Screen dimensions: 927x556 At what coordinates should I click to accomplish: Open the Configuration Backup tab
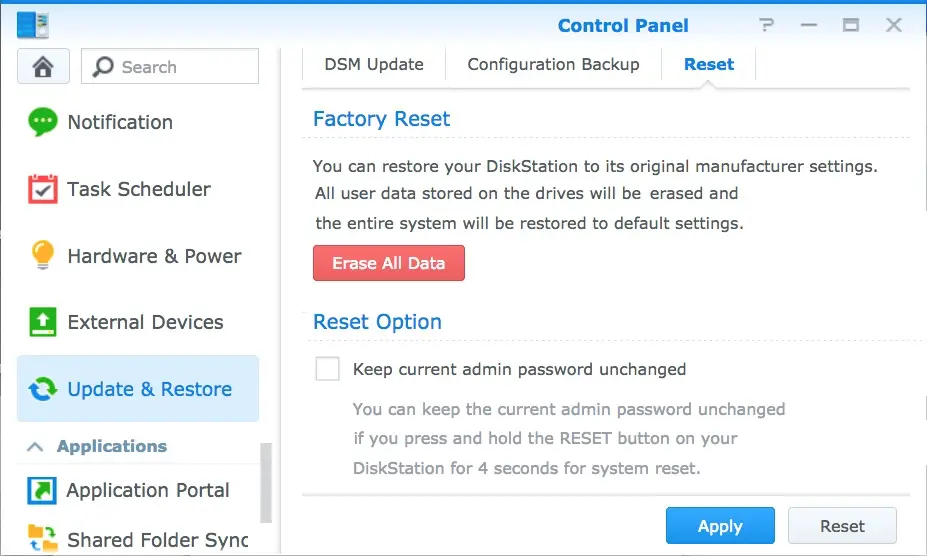coord(553,64)
